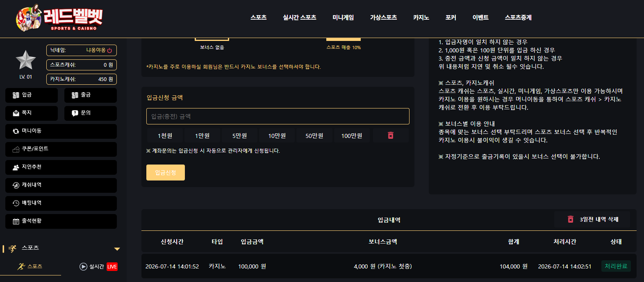Open the 출금 withdrawal button
This screenshot has width=644, height=282.
point(91,95)
